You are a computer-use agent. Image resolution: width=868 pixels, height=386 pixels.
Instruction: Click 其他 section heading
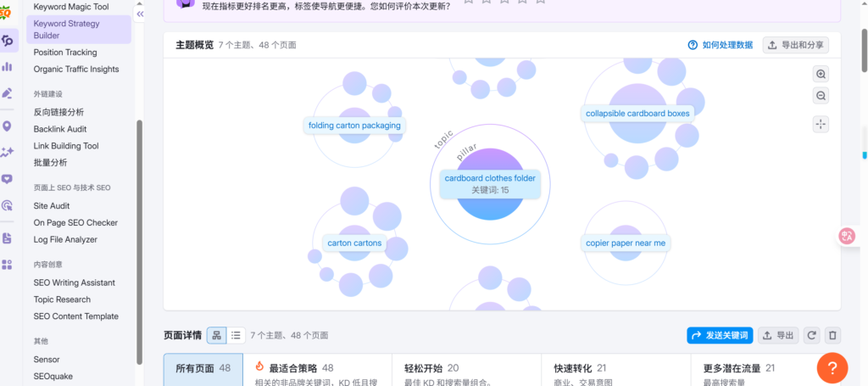pos(41,341)
